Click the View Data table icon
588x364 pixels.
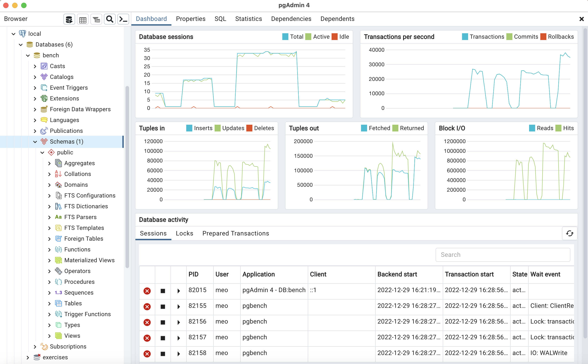[83, 19]
